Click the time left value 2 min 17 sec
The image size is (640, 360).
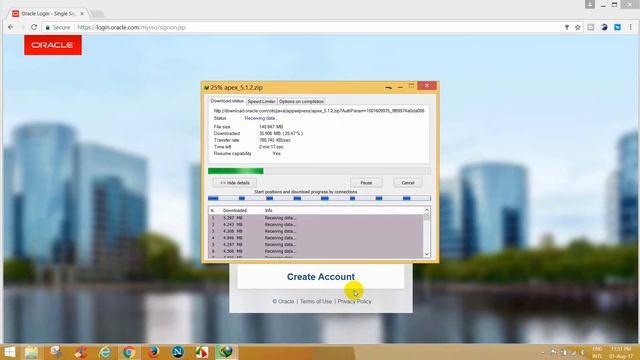271,147
